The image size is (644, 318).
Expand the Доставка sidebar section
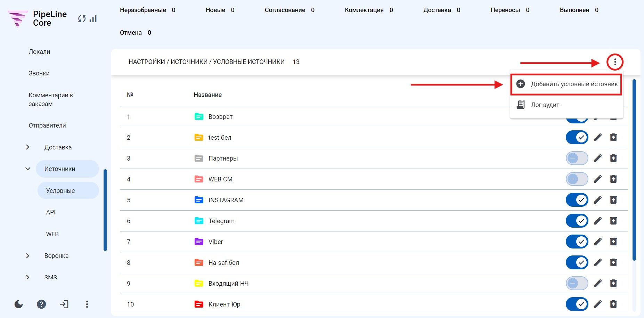pyautogui.click(x=28, y=147)
